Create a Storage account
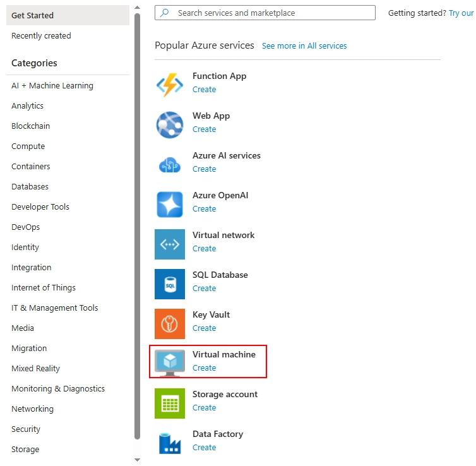Screen dimensions: 476x466 tap(205, 407)
